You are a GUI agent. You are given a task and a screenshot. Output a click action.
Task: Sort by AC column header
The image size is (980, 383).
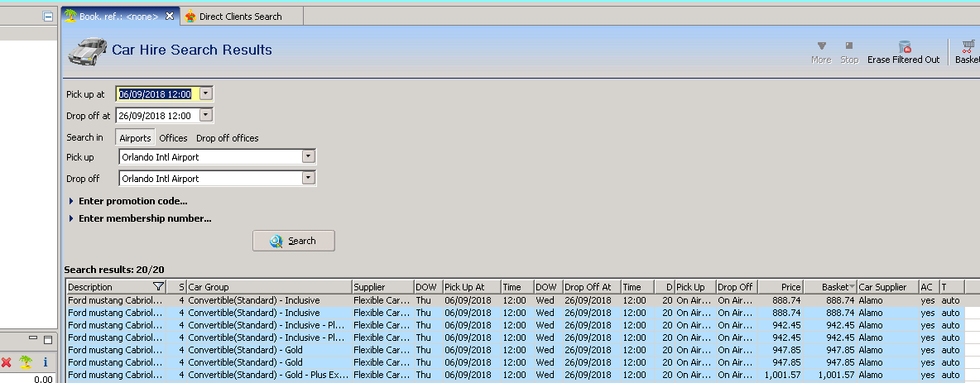click(x=929, y=287)
